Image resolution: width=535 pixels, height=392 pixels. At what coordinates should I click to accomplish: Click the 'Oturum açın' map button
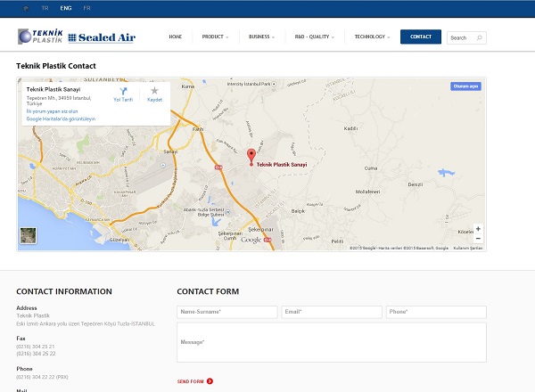click(465, 86)
